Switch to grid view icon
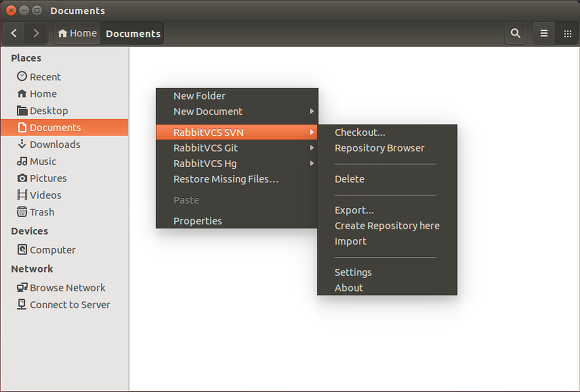Viewport: 580px width, 392px height. [x=567, y=33]
